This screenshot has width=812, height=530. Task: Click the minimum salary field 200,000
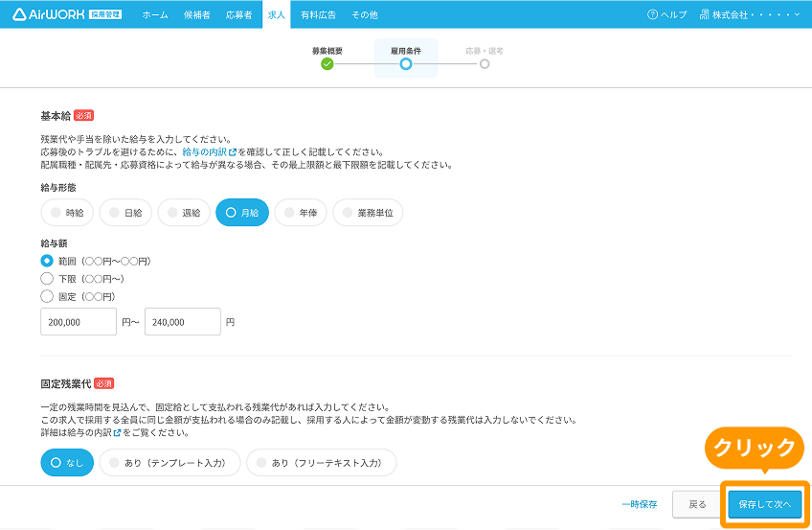(79, 322)
